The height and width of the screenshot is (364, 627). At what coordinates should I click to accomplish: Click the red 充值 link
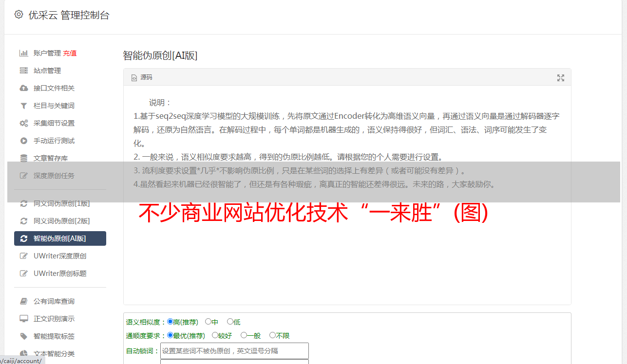pyautogui.click(x=70, y=53)
